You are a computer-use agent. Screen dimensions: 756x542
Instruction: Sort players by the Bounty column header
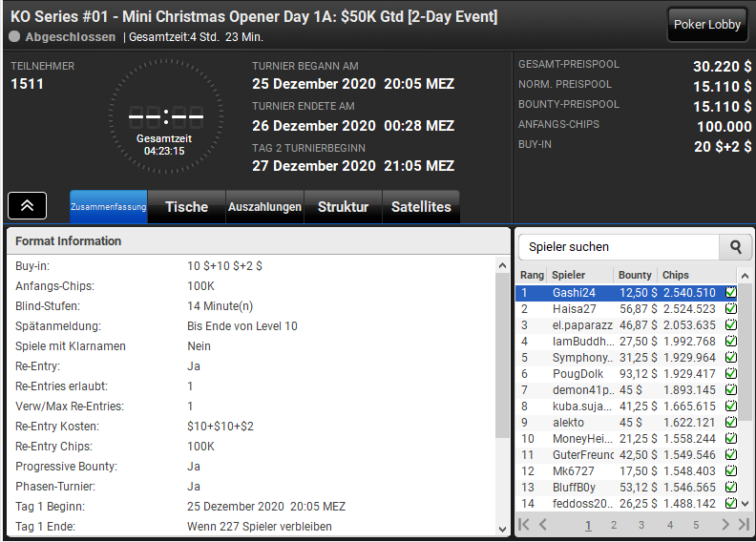coord(635,275)
